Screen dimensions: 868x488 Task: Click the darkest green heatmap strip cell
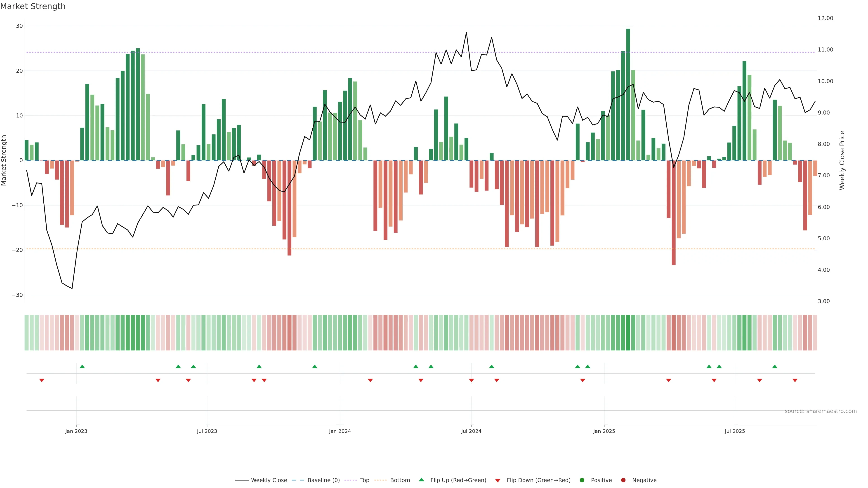click(628, 333)
